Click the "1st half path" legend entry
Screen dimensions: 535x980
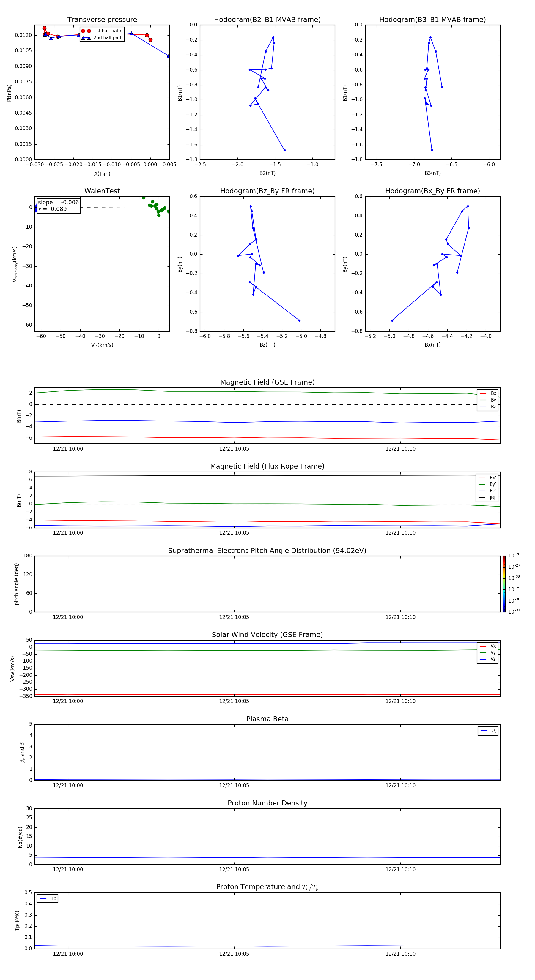point(102,31)
